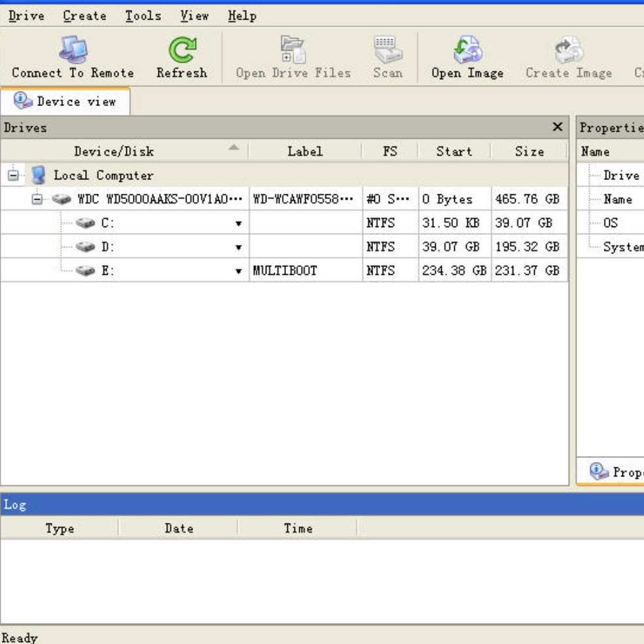This screenshot has height=644, width=644.
Task: Collapse the WDC WD5000AAKS disk node
Action: (37, 199)
